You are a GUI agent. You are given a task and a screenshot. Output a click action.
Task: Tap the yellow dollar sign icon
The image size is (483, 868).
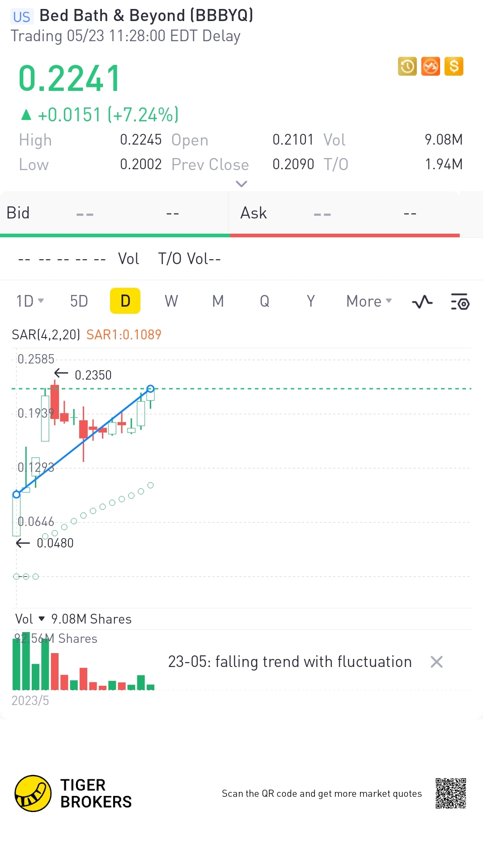[x=453, y=67]
